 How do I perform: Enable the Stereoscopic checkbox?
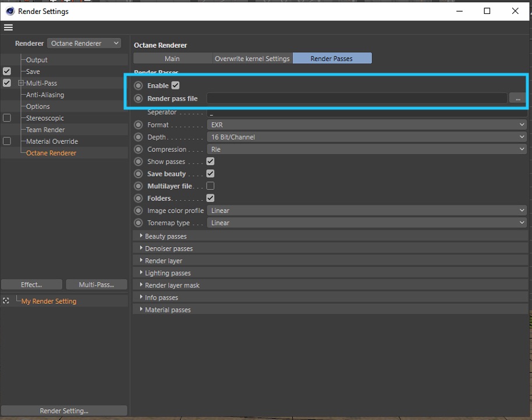pos(7,118)
